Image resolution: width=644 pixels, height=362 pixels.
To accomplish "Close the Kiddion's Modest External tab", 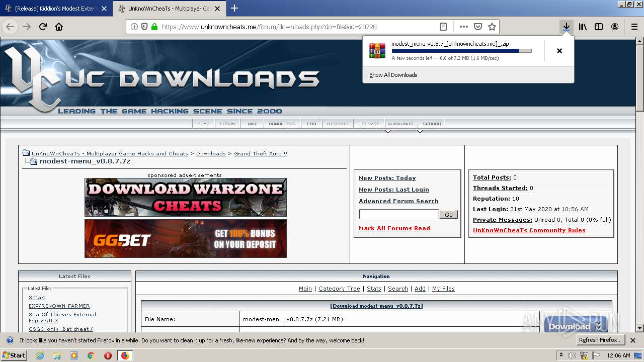I will (104, 9).
